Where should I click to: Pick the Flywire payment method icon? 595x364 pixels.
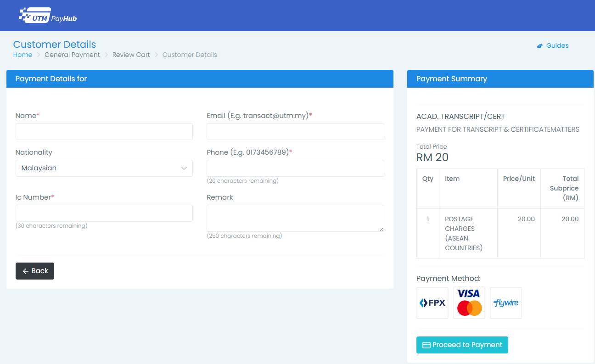tap(505, 303)
